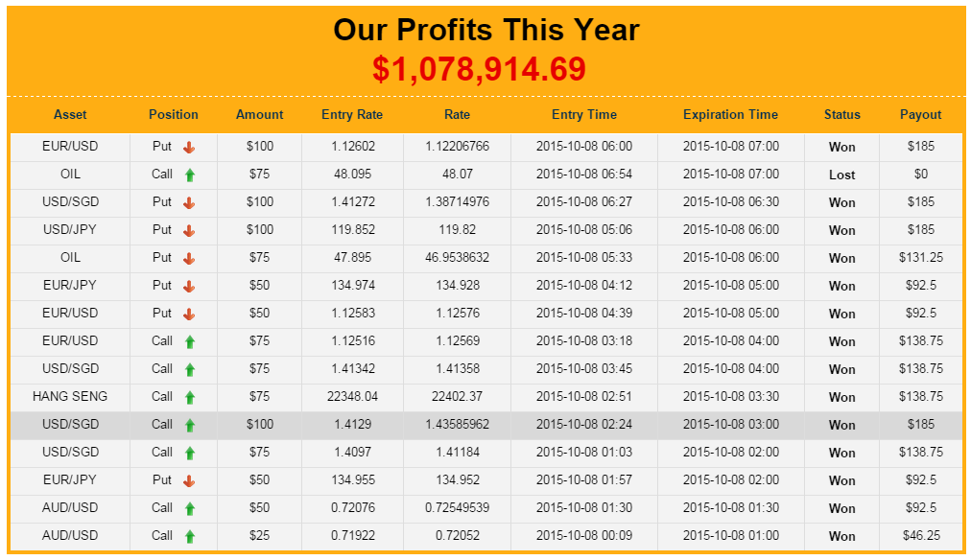Click the green Call arrow in the $46.25 AUD/USD row
Image resolution: width=971 pixels, height=560 pixels.
[x=190, y=536]
